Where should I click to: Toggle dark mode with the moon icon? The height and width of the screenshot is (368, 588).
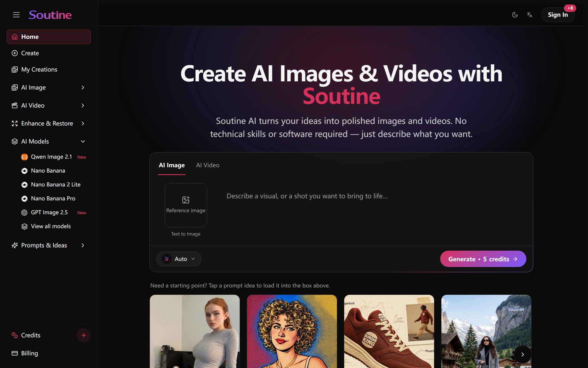515,15
